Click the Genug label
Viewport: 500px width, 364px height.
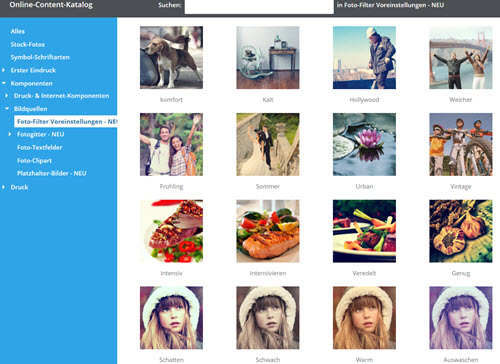coord(461,273)
